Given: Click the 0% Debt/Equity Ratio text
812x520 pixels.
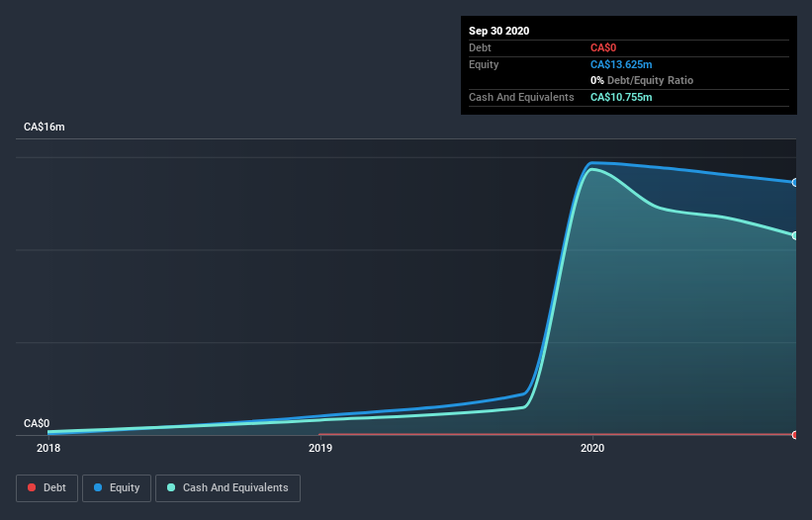Looking at the screenshot, I should tap(642, 80).
